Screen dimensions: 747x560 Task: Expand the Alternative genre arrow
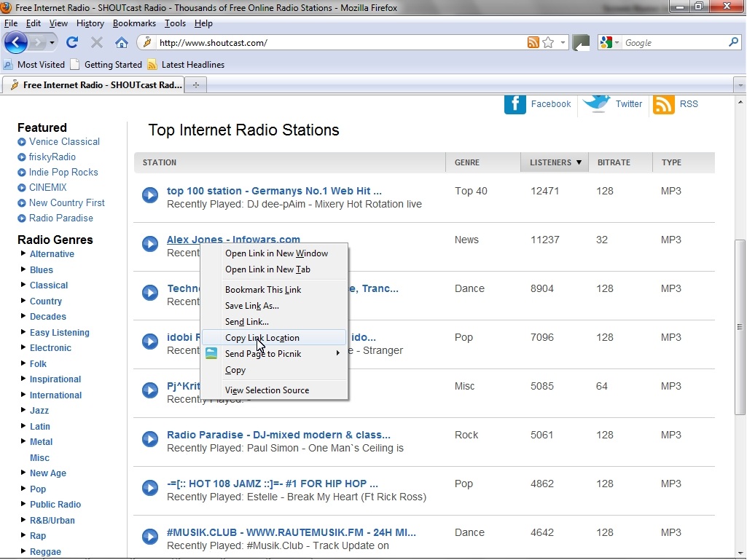coord(23,253)
